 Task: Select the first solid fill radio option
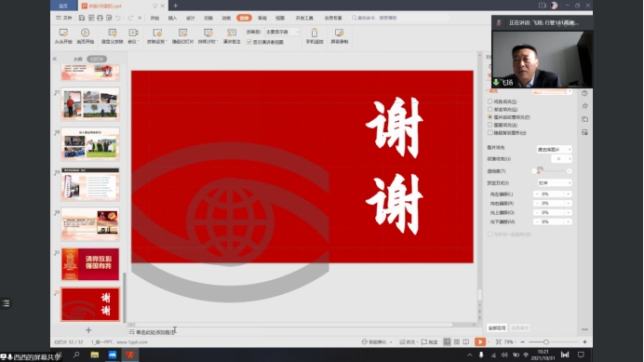pos(490,101)
